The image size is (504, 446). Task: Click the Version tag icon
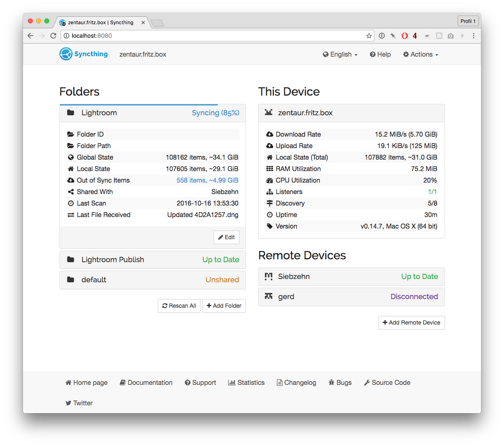point(269,226)
